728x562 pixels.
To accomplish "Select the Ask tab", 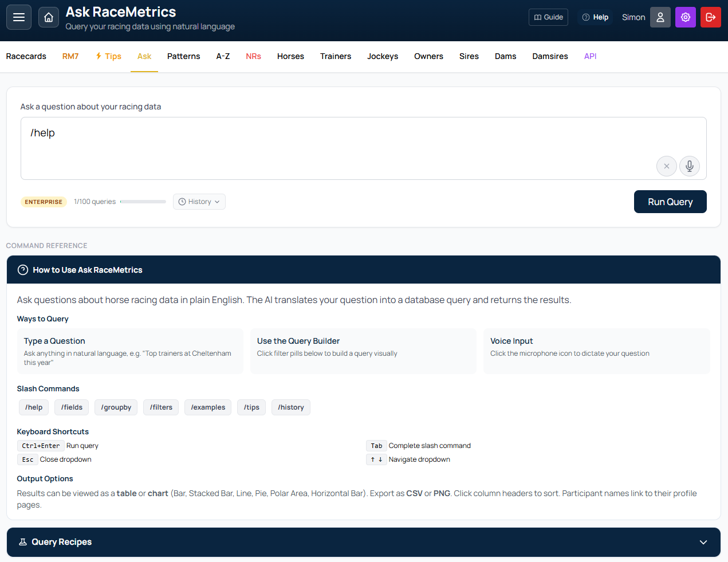I will pyautogui.click(x=144, y=56).
